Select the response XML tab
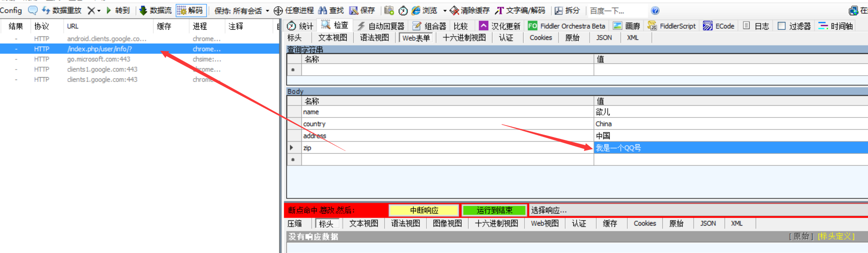The width and height of the screenshot is (868, 253). 737,223
